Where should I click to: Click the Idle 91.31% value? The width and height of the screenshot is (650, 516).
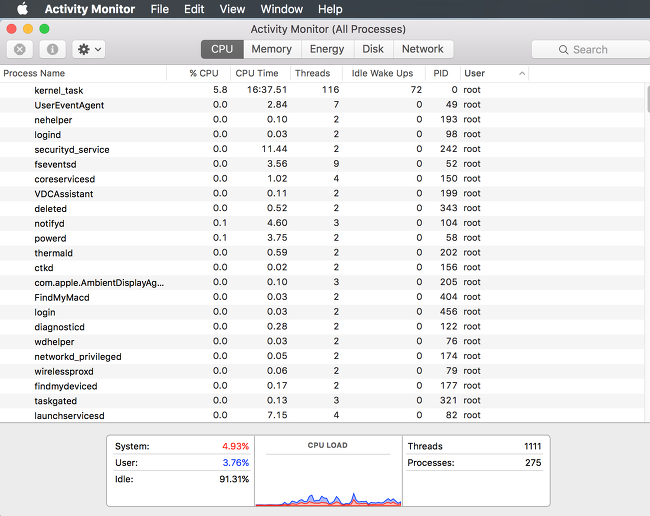[x=234, y=479]
